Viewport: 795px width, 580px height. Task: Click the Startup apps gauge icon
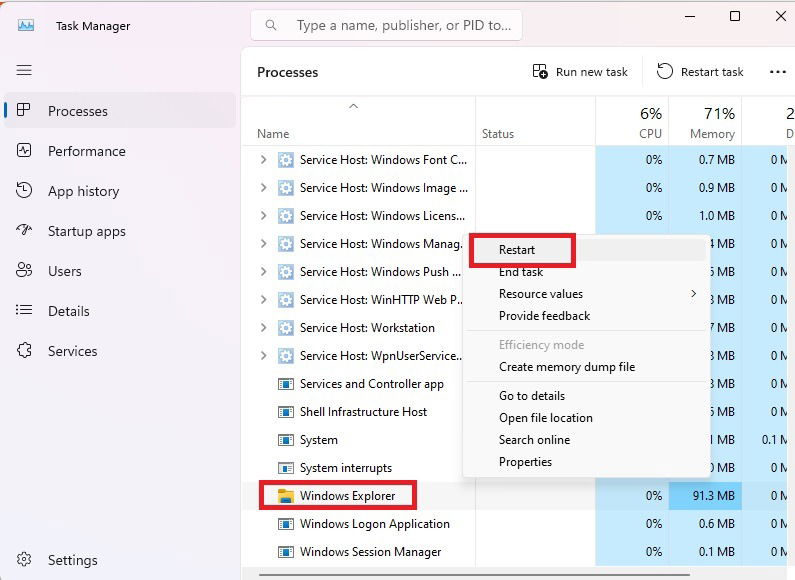(24, 230)
